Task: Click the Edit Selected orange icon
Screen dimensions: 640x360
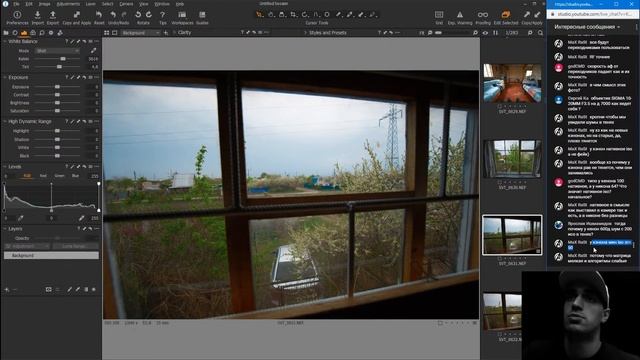Action: click(x=506, y=15)
